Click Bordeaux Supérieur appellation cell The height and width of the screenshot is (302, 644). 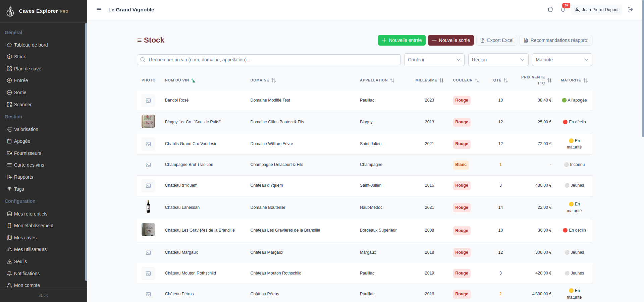point(378,230)
